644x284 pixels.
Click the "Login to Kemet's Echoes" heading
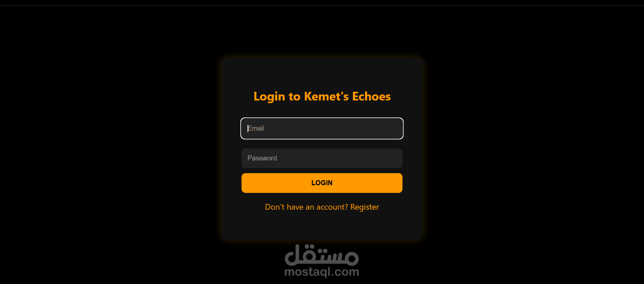[322, 96]
